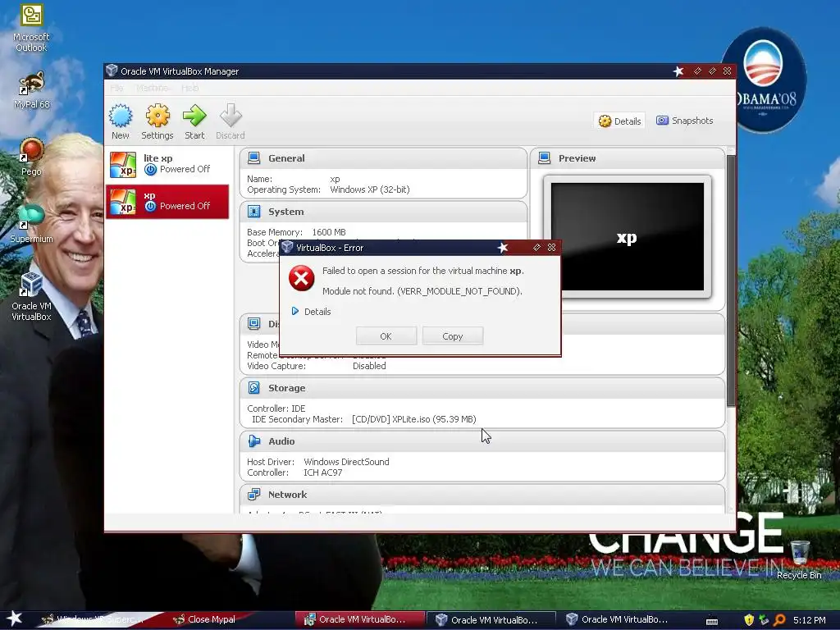The width and height of the screenshot is (840, 630).
Task: Click the Discard toolbar icon
Action: pos(231,121)
